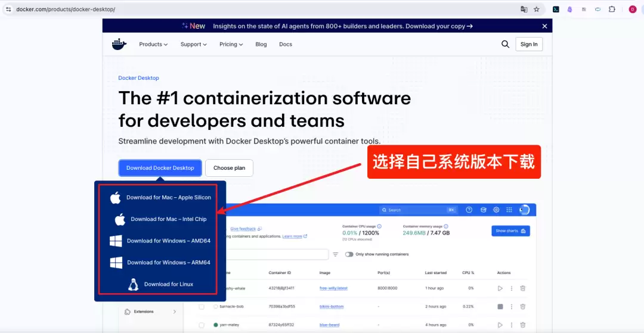The image size is (644, 333).
Task: Start the free-willy:latest container with play icon
Action: tap(500, 288)
